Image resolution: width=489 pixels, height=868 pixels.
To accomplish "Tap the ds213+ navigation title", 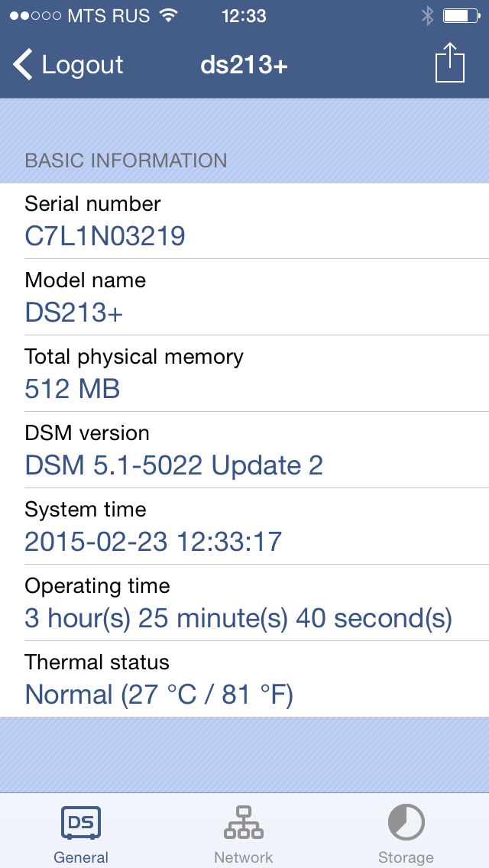I will click(244, 65).
